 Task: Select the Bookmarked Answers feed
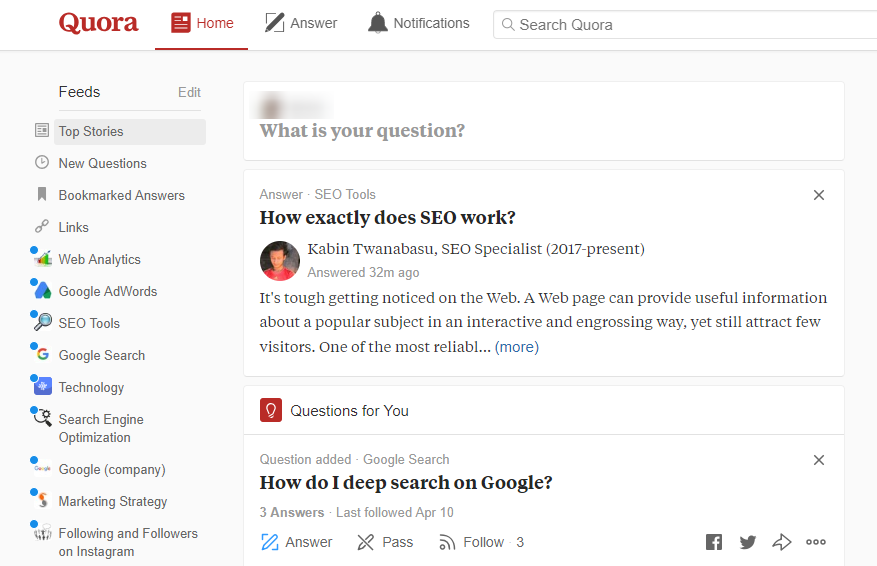[x=121, y=195]
